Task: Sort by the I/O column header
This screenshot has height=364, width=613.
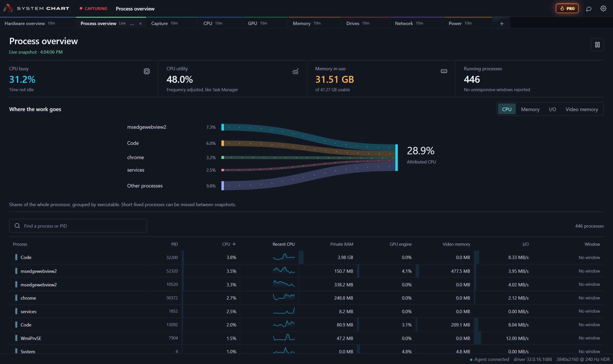Action: point(526,244)
